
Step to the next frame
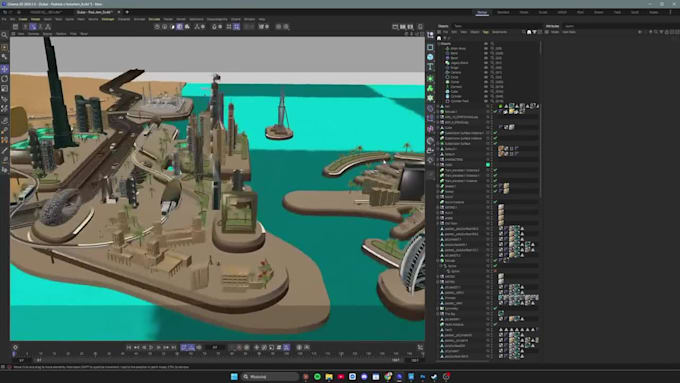159,347
